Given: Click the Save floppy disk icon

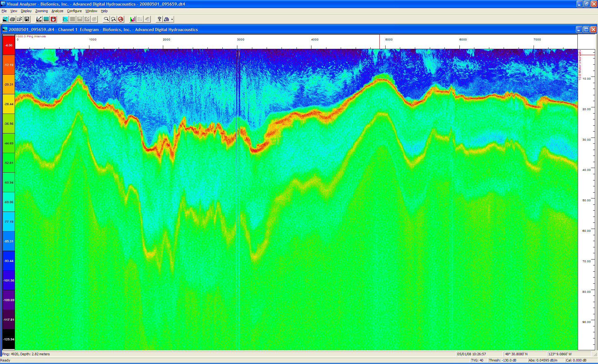Looking at the screenshot, I should pyautogui.click(x=27, y=19).
